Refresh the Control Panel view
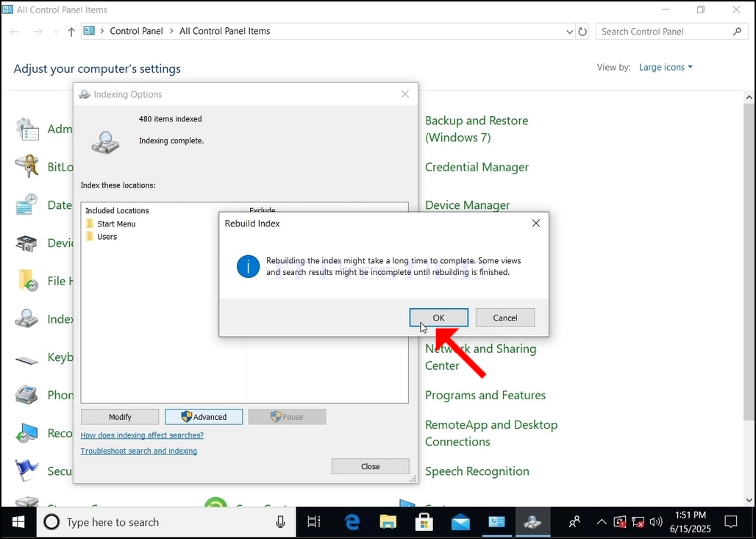Image resolution: width=756 pixels, height=539 pixels. tap(582, 32)
